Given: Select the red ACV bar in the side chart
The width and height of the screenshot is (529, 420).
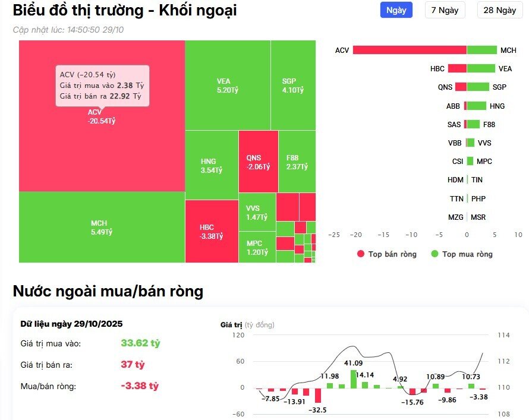Looking at the screenshot, I should pyautogui.click(x=410, y=50).
